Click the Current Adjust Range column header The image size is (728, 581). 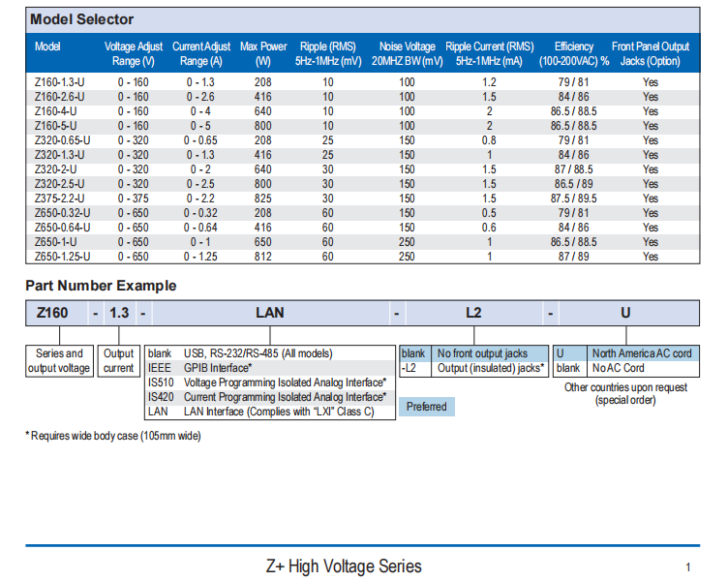click(x=201, y=53)
